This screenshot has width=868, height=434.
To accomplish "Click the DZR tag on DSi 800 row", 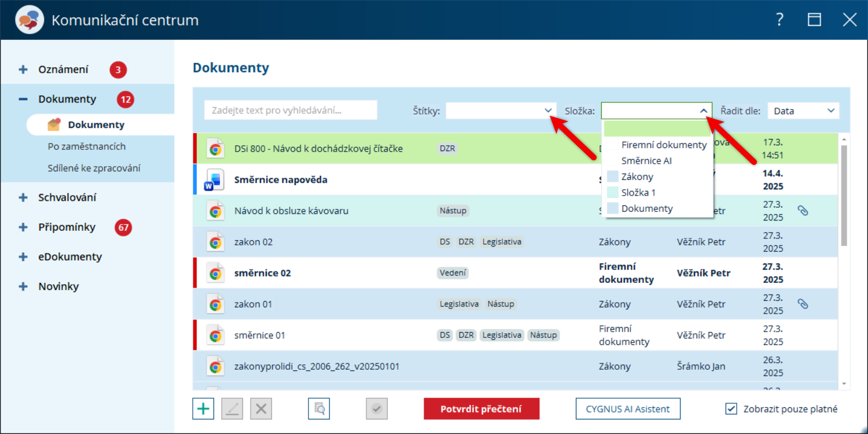I will (447, 149).
